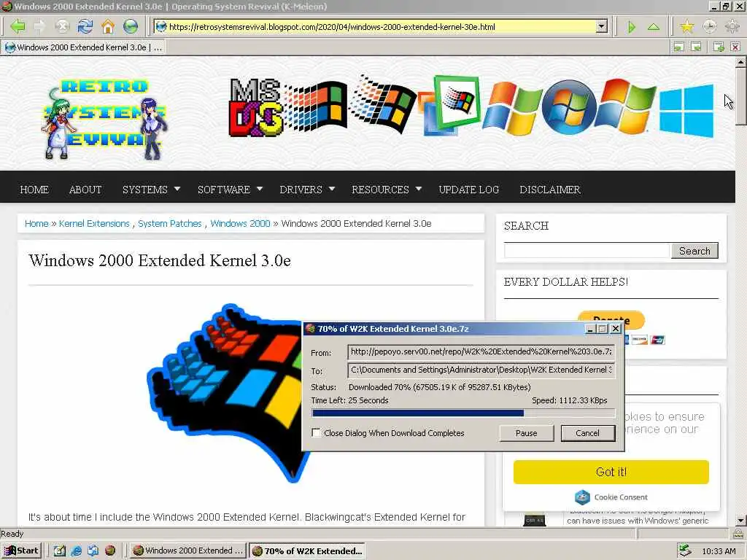The height and width of the screenshot is (560, 747).
Task: Click the page scrollbar up arrow
Action: tap(740, 62)
